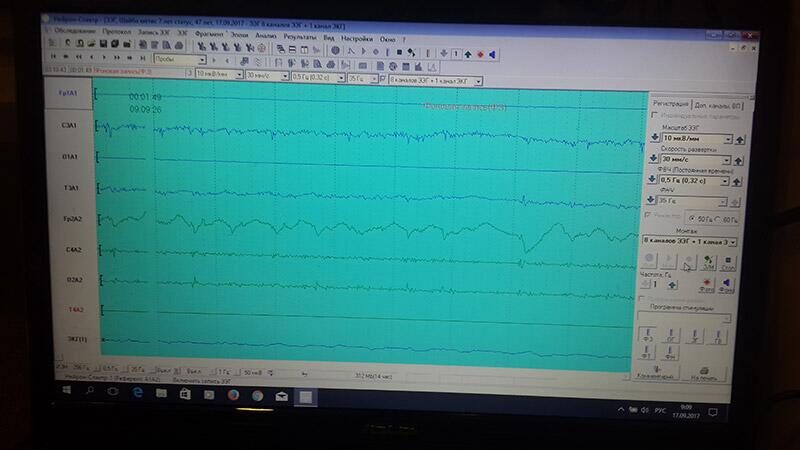Increase high-pass filter with up arrow

pyautogui.click(x=736, y=182)
